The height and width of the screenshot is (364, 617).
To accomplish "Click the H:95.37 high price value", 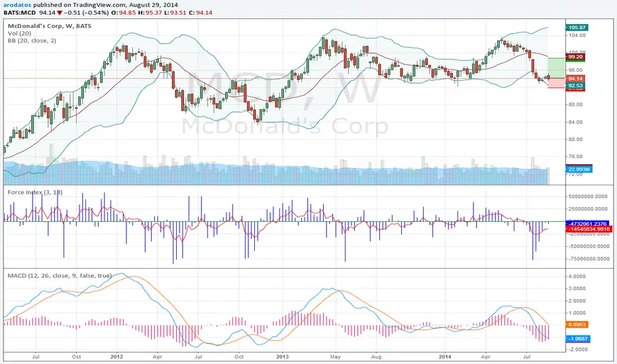I will tap(150, 13).
